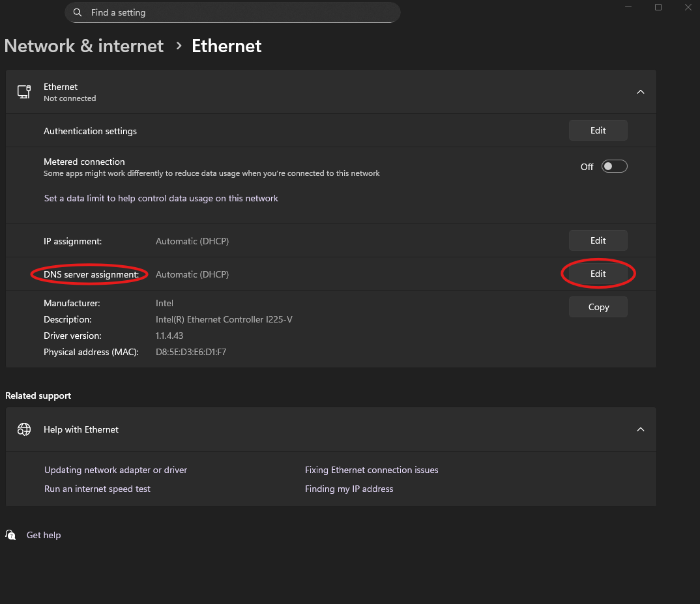Click the Find a setting search box
This screenshot has height=604, width=700.
click(232, 12)
